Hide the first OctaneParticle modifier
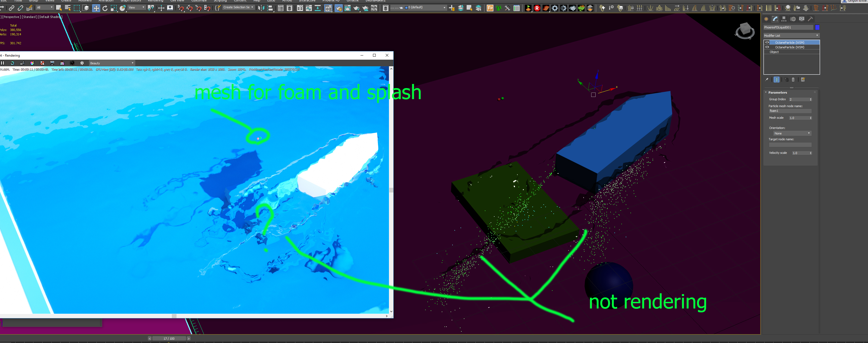Screen dimensions: 868x343 (x=767, y=43)
